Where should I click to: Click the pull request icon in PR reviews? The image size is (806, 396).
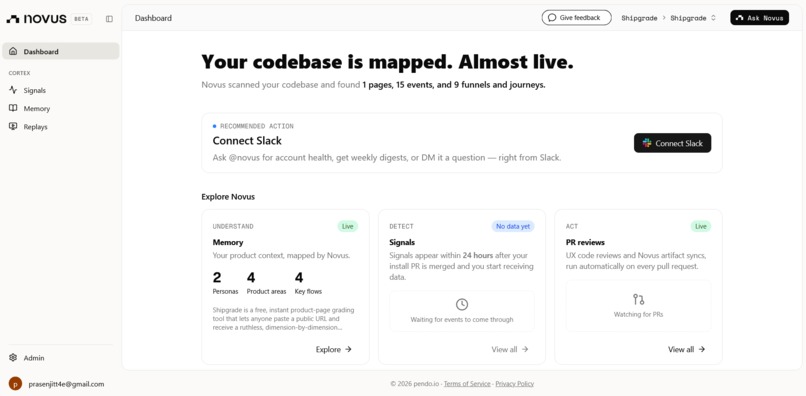point(638,299)
